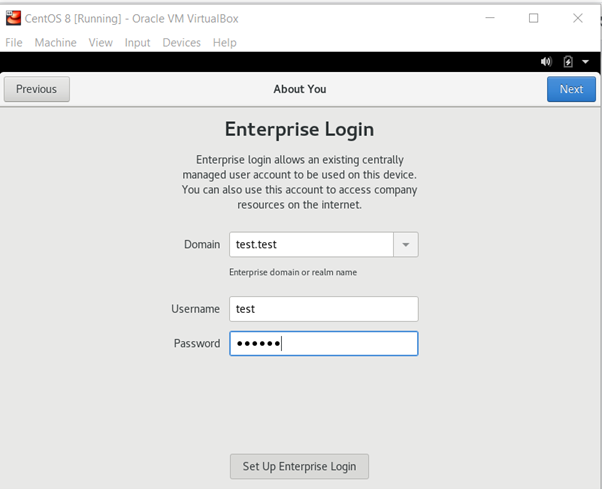
Task: Close the CentOS 8 VM window
Action: point(578,18)
